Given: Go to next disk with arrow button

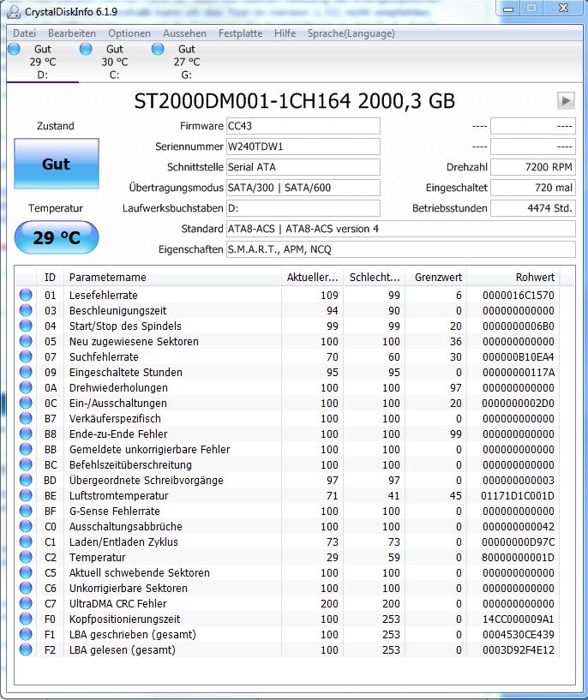Looking at the screenshot, I should [x=566, y=100].
